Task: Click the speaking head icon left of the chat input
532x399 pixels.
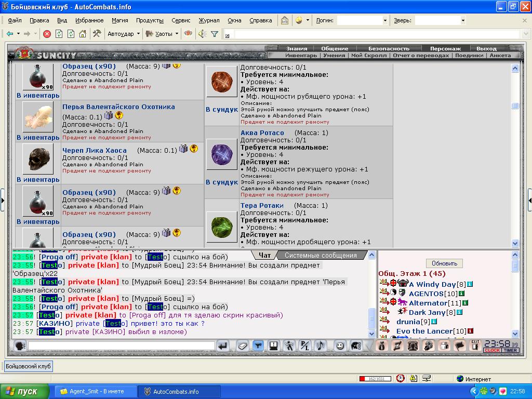Action: coord(20,345)
